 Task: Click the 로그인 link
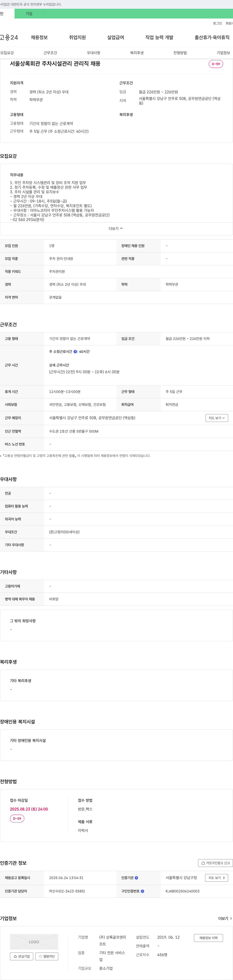(x=217, y=23)
